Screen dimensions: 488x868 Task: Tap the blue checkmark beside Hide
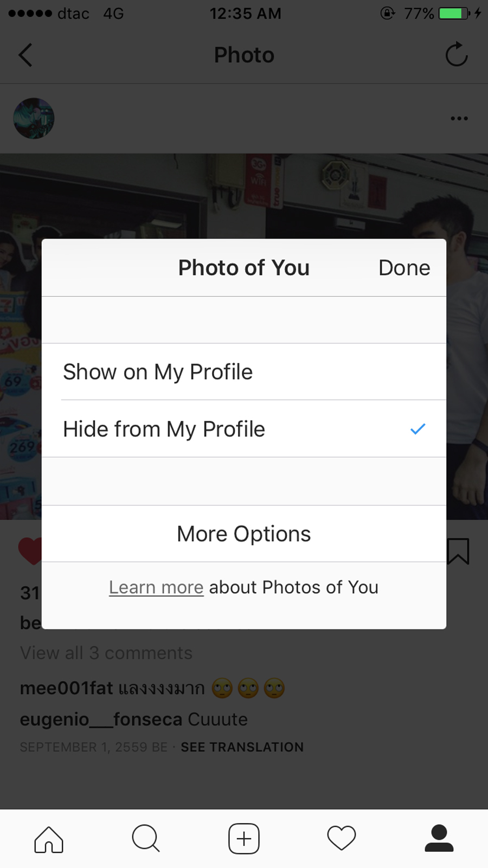[418, 429]
